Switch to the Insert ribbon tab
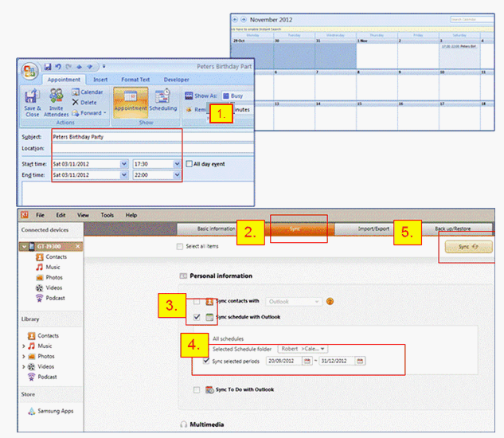Screen dimensions: 504x438 click(100, 80)
